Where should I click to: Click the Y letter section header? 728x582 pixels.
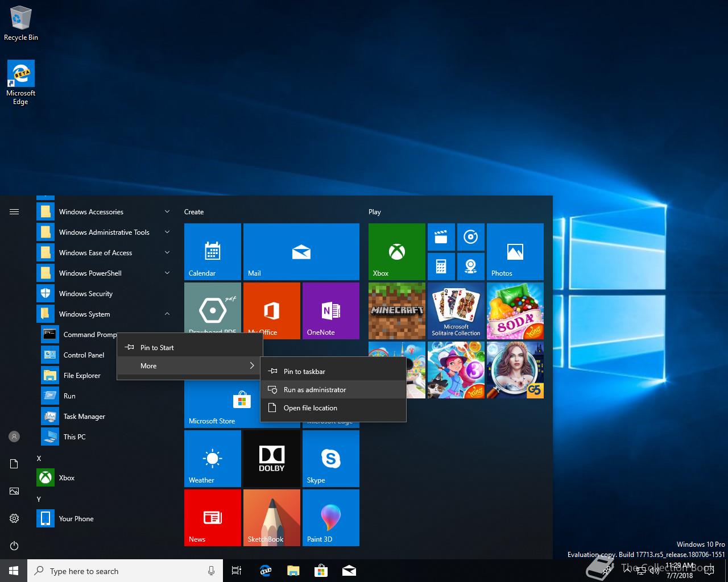(39, 499)
